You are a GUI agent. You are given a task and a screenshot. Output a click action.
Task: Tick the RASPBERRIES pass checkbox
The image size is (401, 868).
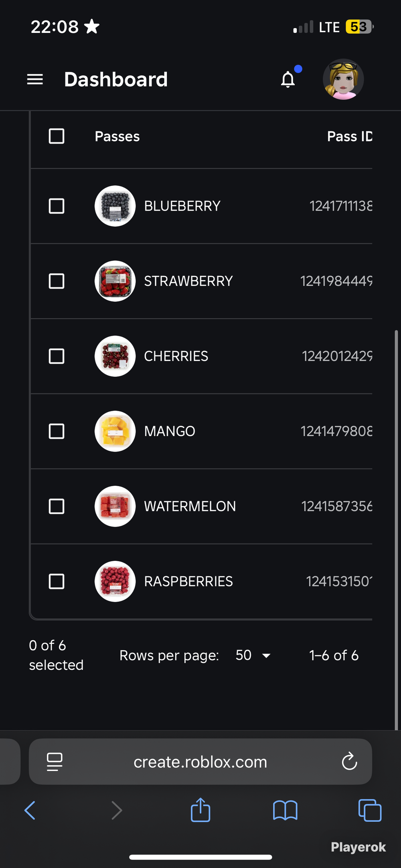57,582
